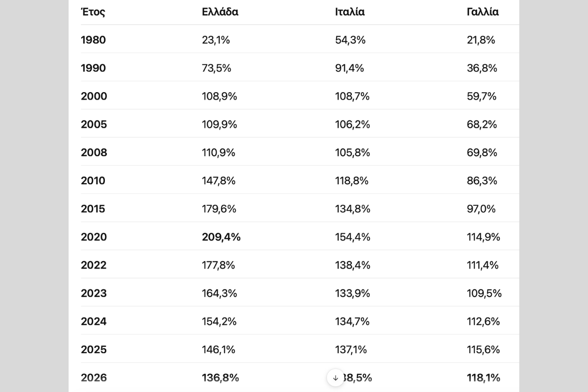Click Italy's 2008 value 105,8%
Viewport: 588px width, 392px height.
tap(352, 153)
